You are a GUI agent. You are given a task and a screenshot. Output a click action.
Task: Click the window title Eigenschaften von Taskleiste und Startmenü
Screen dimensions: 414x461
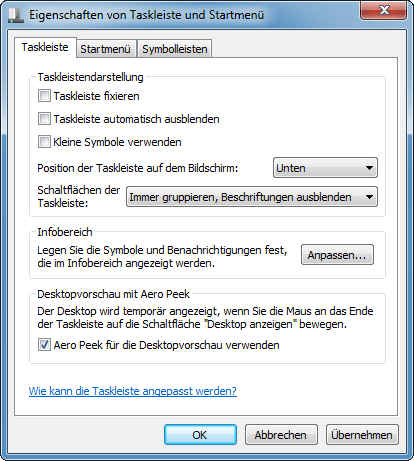click(x=146, y=15)
